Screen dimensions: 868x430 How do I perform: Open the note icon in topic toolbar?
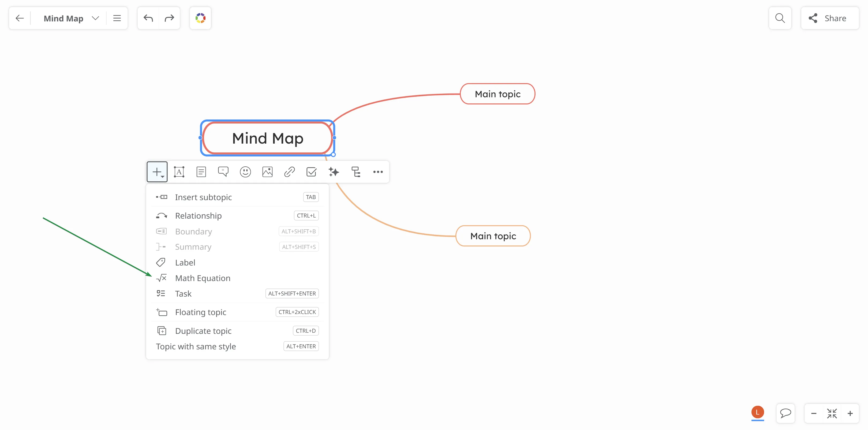pyautogui.click(x=201, y=172)
